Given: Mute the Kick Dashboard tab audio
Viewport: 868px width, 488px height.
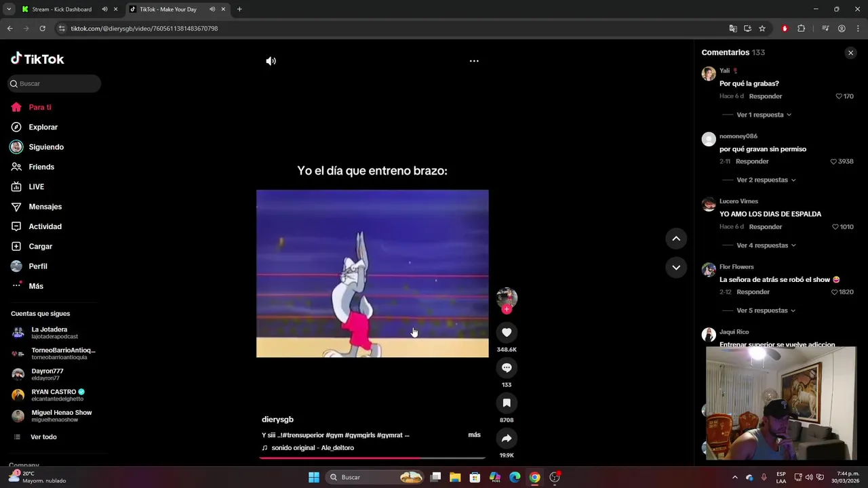Looking at the screenshot, I should (x=104, y=9).
